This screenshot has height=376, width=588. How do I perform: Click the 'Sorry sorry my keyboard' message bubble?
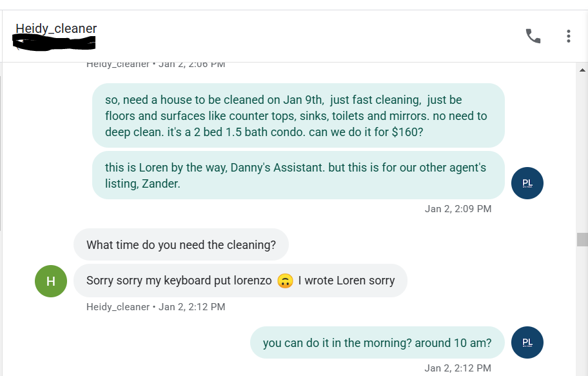[x=240, y=281]
